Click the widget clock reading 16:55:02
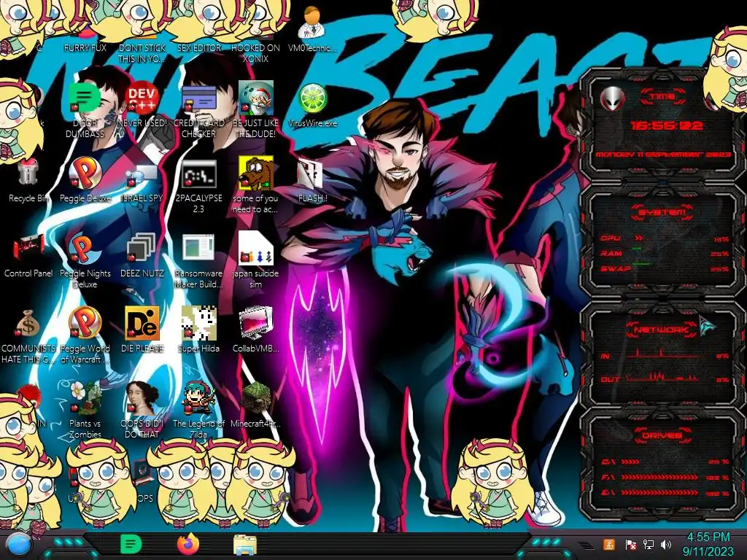Image resolution: width=747 pixels, height=560 pixels. tap(666, 125)
